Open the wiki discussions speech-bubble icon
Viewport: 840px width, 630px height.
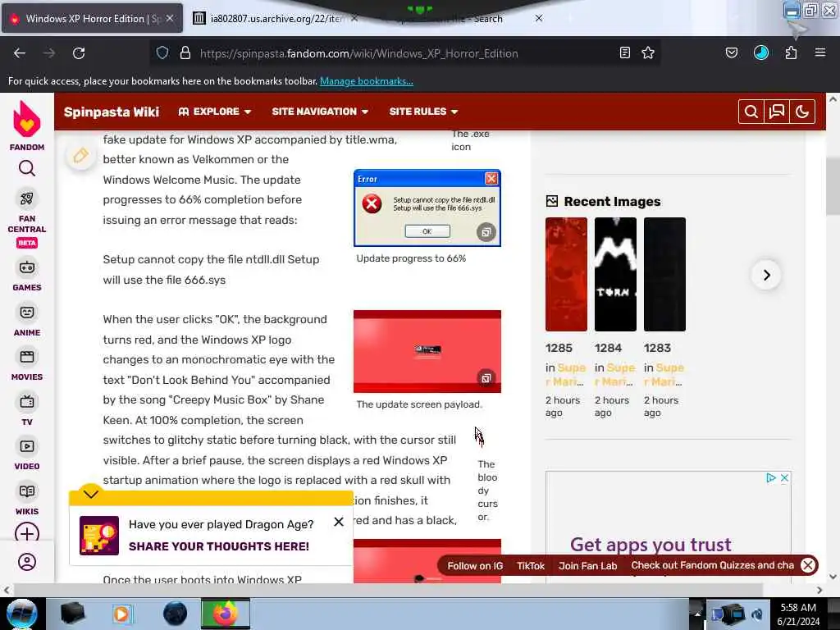coord(777,112)
